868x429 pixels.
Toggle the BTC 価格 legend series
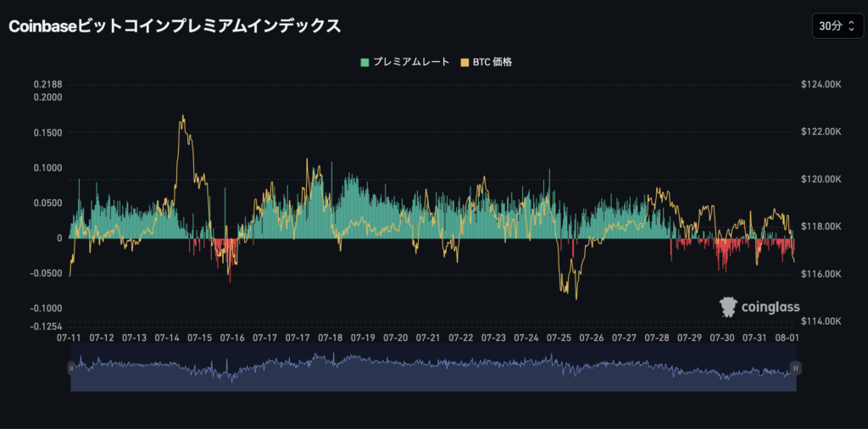(x=487, y=62)
